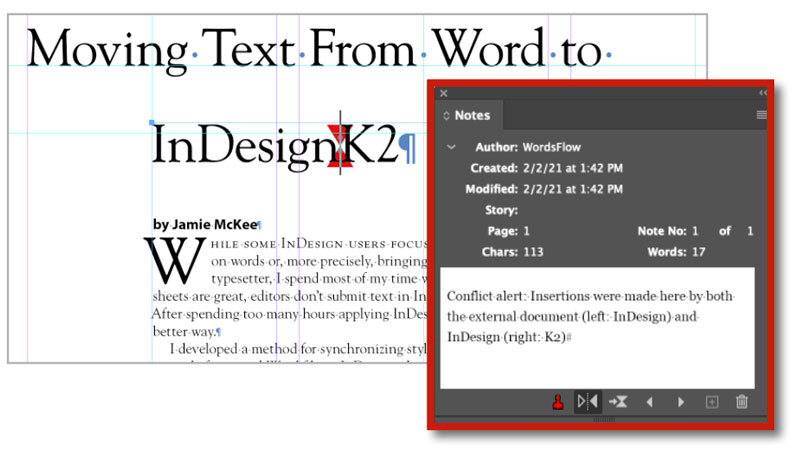This screenshot has width=800, height=455.
Task: Delete note with the trash icon
Action: (x=742, y=401)
